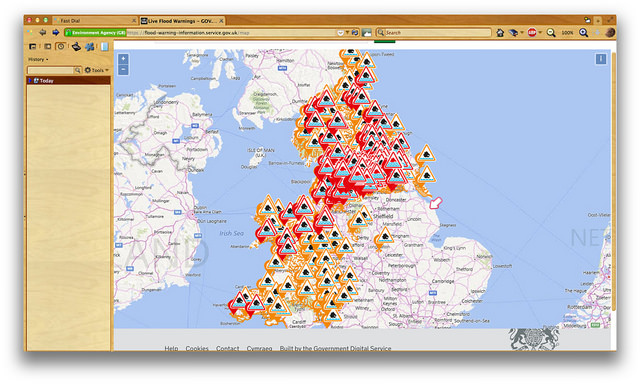This screenshot has width=640, height=384.
Task: Toggle the History clock sidebar icon
Action: 61,47
